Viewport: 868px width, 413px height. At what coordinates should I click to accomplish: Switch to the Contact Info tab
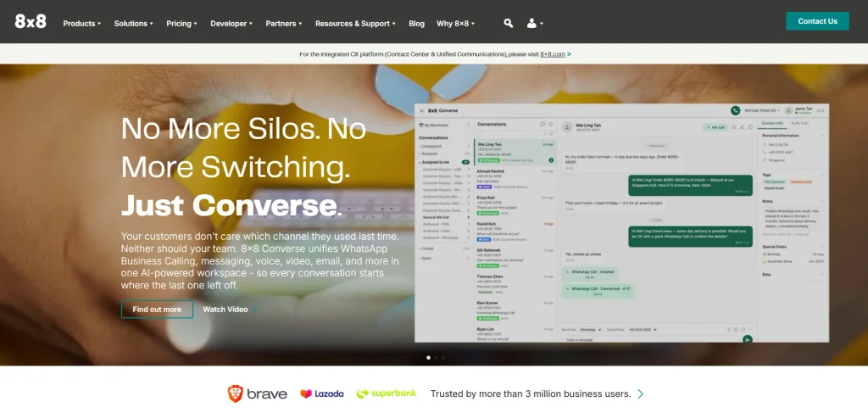[x=772, y=123]
